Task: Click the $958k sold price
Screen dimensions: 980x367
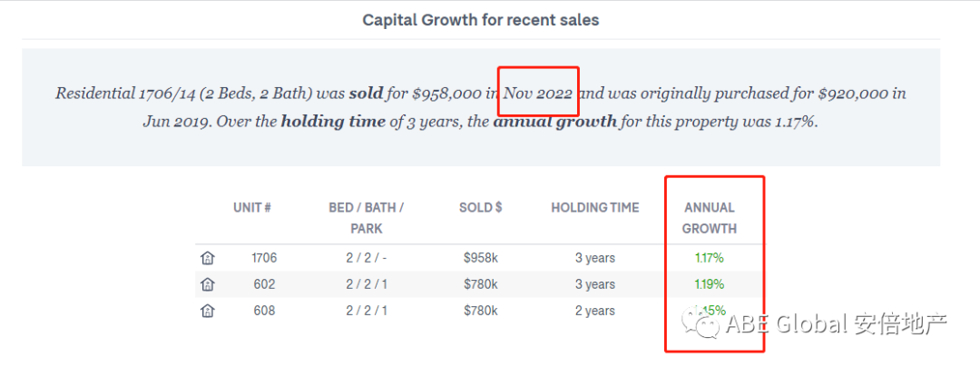Action: point(480,258)
